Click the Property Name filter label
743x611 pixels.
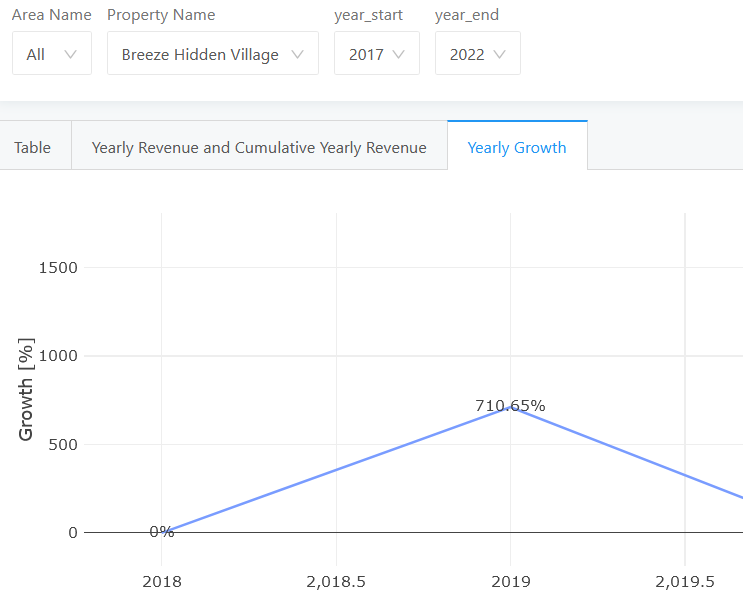click(x=161, y=15)
